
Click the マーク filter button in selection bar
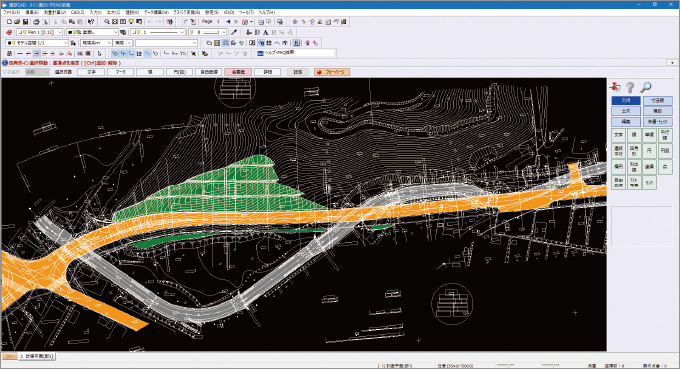[x=121, y=72]
